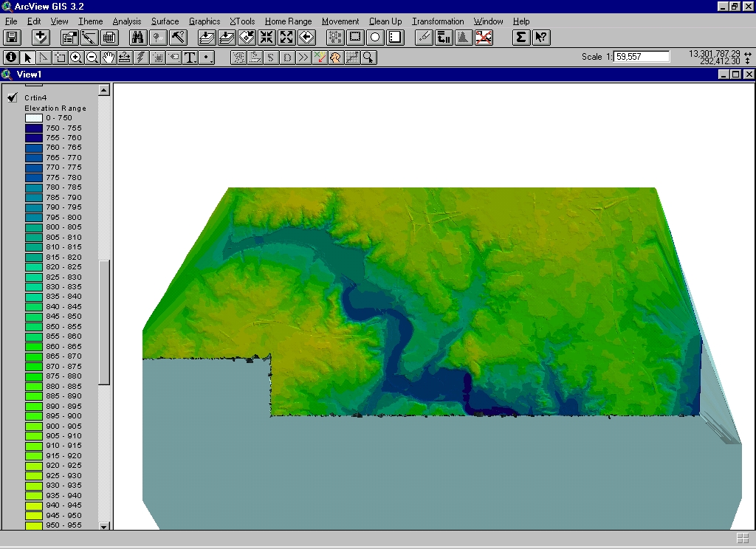756x549 pixels.
Task: Select the Hot Link lightning tool
Action: (141, 58)
